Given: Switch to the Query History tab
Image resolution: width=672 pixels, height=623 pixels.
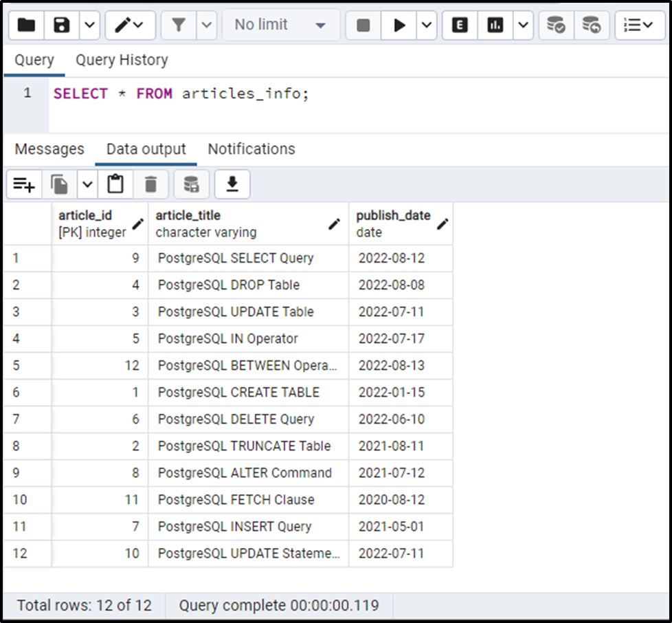Looking at the screenshot, I should coord(121,60).
